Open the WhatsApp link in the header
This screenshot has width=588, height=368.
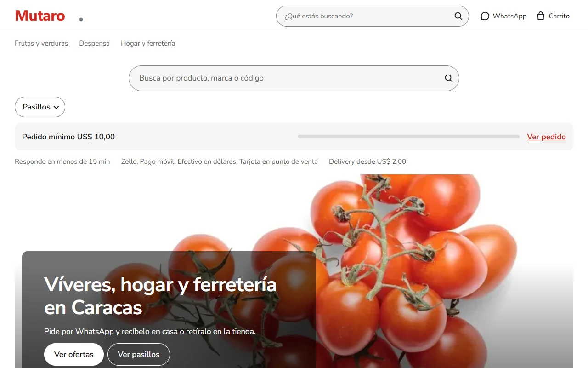tap(503, 16)
